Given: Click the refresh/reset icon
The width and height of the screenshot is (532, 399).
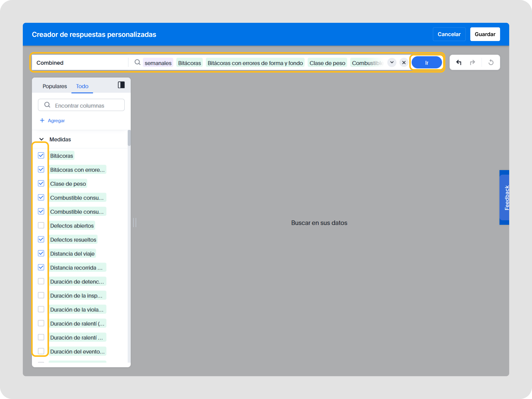Looking at the screenshot, I should coord(491,62).
